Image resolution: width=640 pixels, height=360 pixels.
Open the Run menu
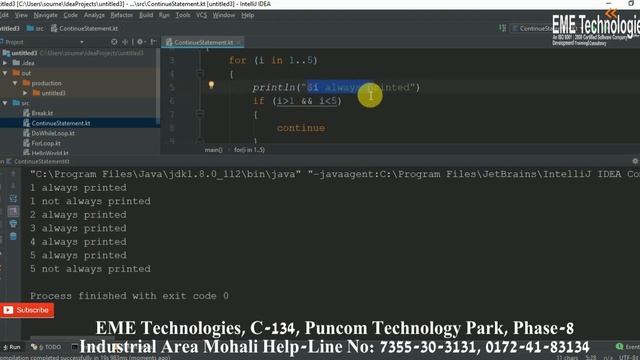click(x=164, y=15)
